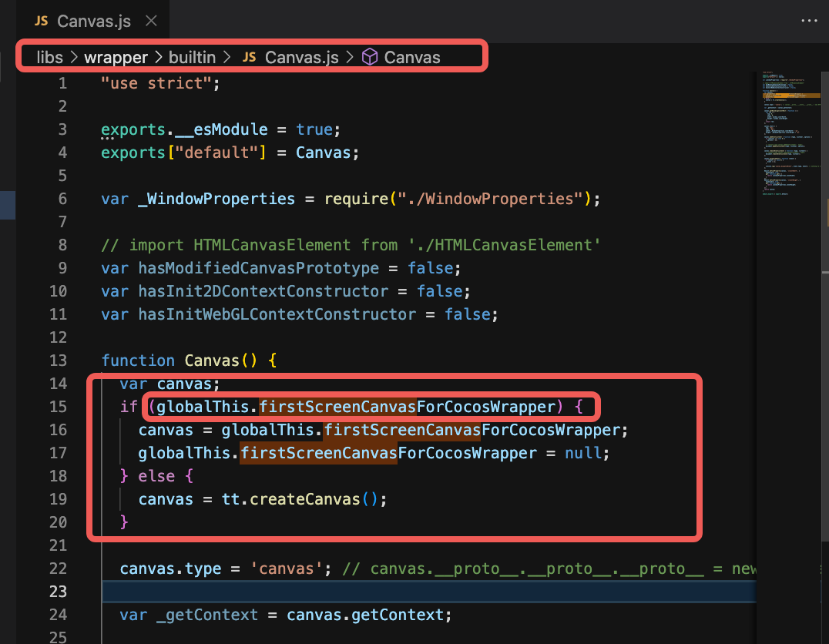Click the JS icon in the breadcrumb path
The image size is (829, 644).
[250, 57]
